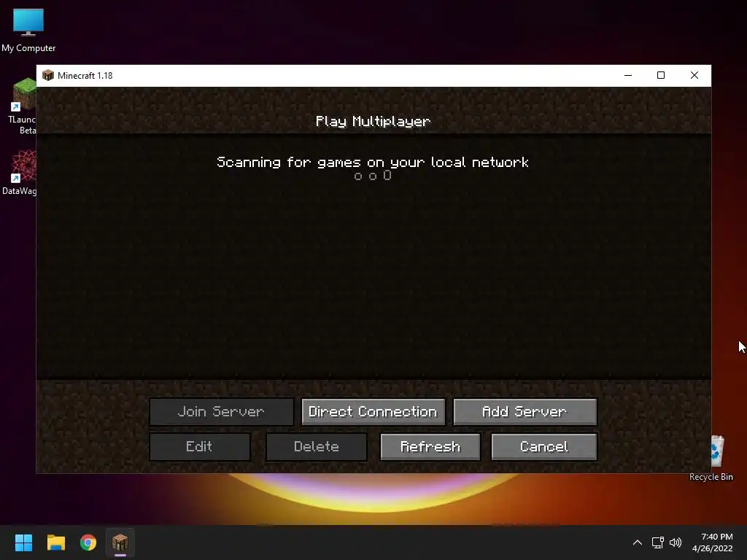Launch Google Chrome from the taskbar

pos(88,542)
